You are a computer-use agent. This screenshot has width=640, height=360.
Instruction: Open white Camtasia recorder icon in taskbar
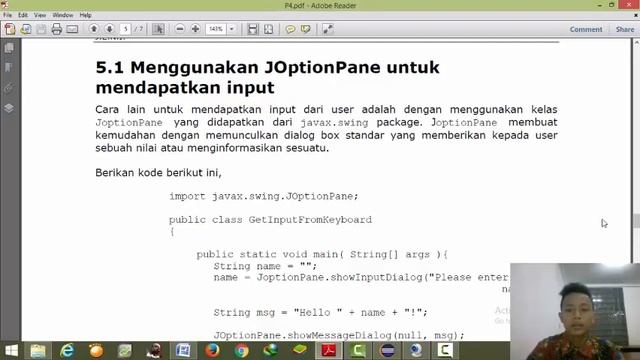point(445,351)
